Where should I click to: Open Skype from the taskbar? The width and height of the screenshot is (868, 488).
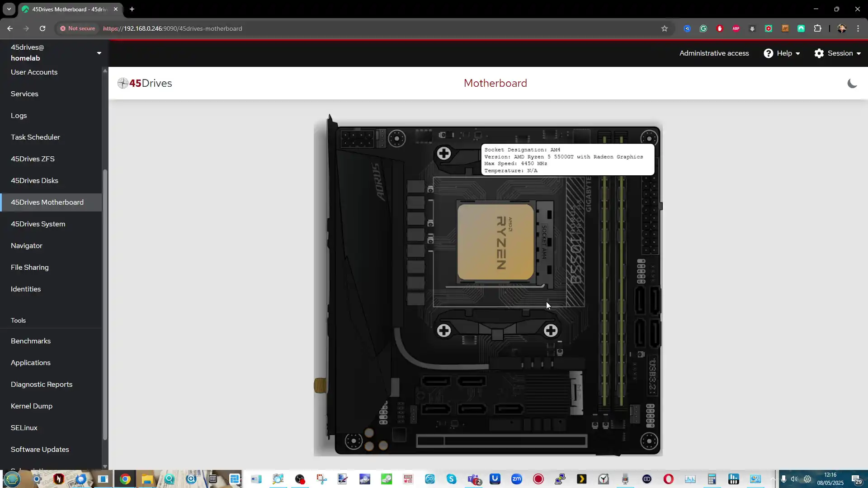click(x=451, y=479)
